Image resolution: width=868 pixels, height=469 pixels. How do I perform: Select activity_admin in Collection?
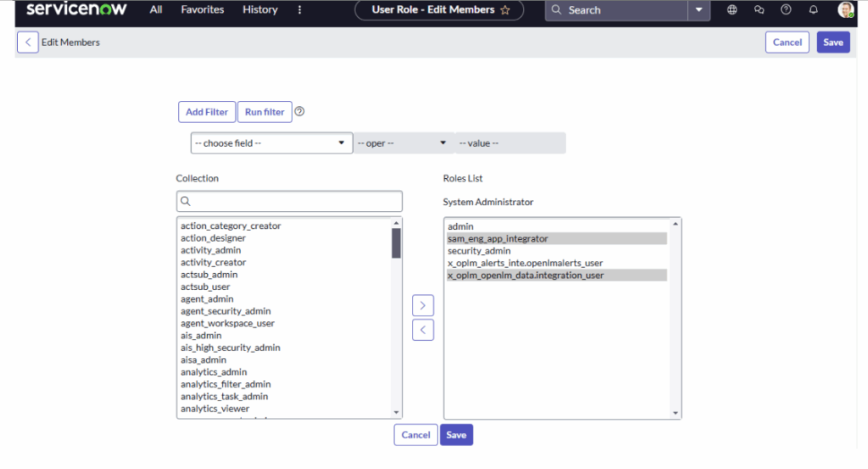click(x=210, y=250)
